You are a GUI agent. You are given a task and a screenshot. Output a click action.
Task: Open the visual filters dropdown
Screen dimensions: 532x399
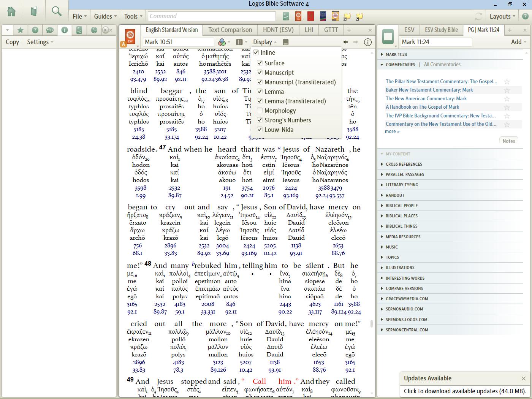(x=224, y=42)
